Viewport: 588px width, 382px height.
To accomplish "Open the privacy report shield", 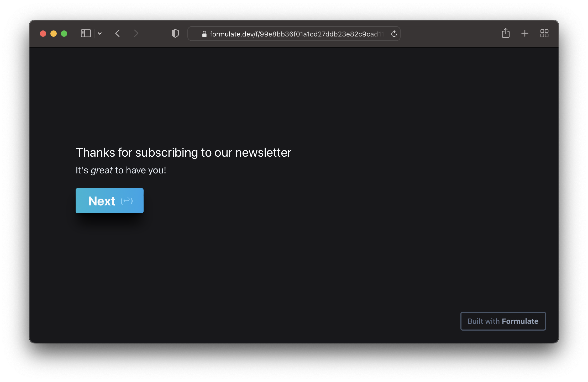I will [175, 34].
